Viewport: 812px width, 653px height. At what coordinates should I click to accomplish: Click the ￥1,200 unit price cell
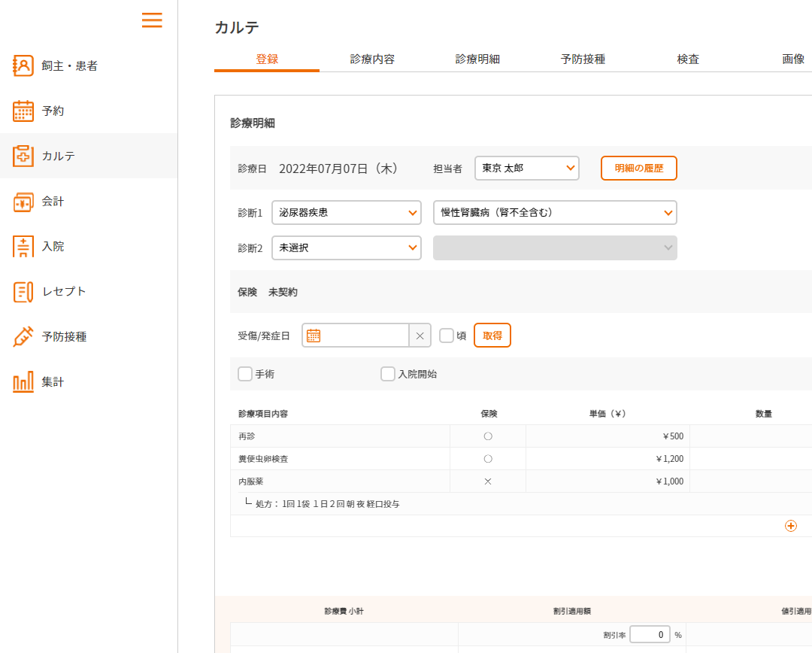607,459
